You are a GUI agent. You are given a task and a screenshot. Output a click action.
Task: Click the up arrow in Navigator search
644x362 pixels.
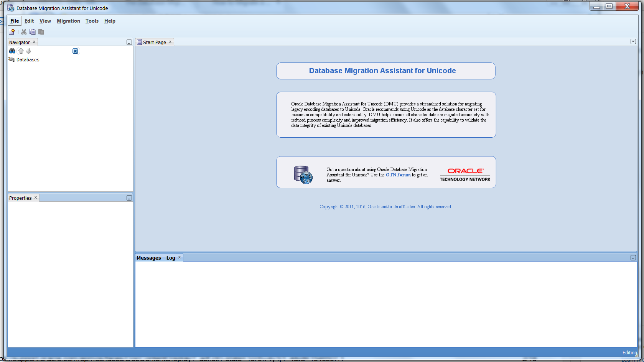[x=21, y=51]
